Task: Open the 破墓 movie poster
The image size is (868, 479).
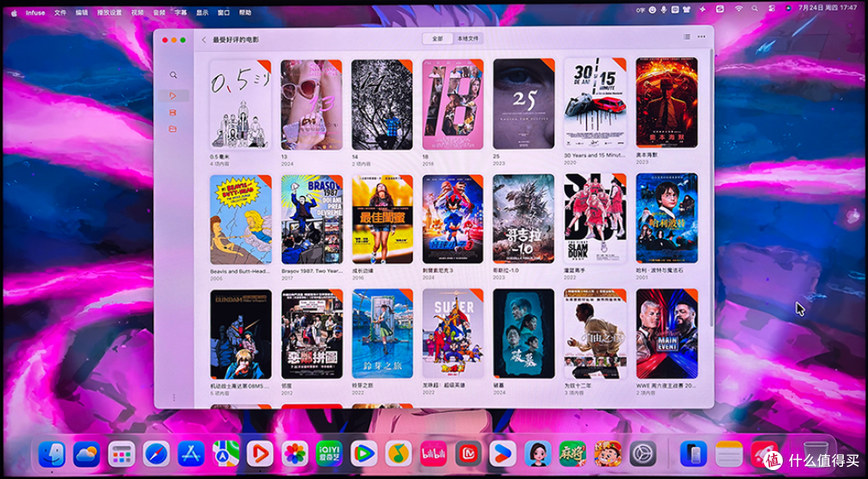Action: tap(524, 334)
